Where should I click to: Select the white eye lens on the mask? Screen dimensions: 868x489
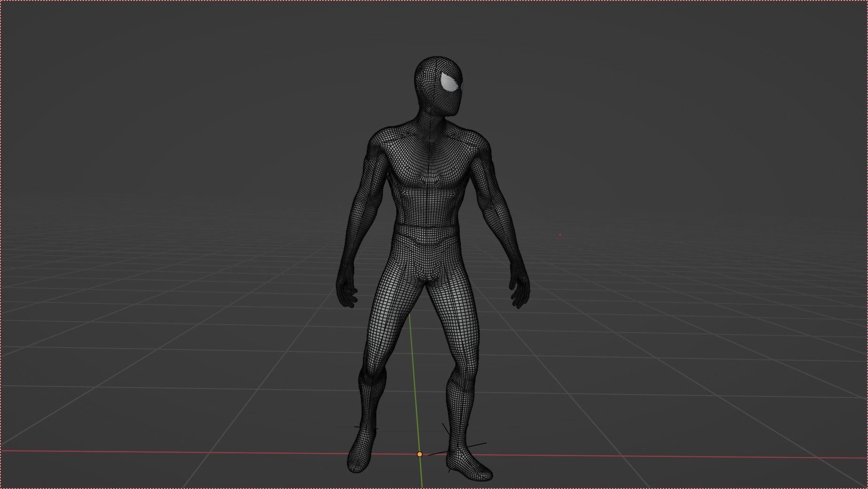click(x=449, y=83)
